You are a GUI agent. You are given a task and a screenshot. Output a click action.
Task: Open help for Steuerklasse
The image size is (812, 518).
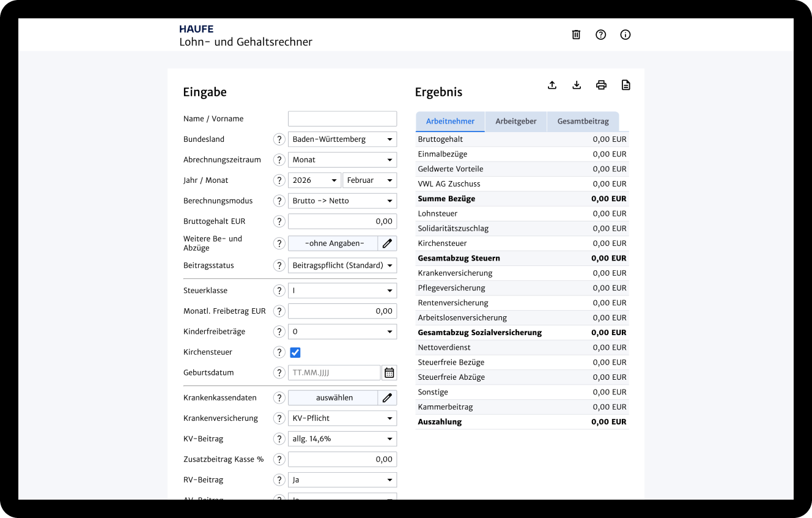(x=279, y=291)
